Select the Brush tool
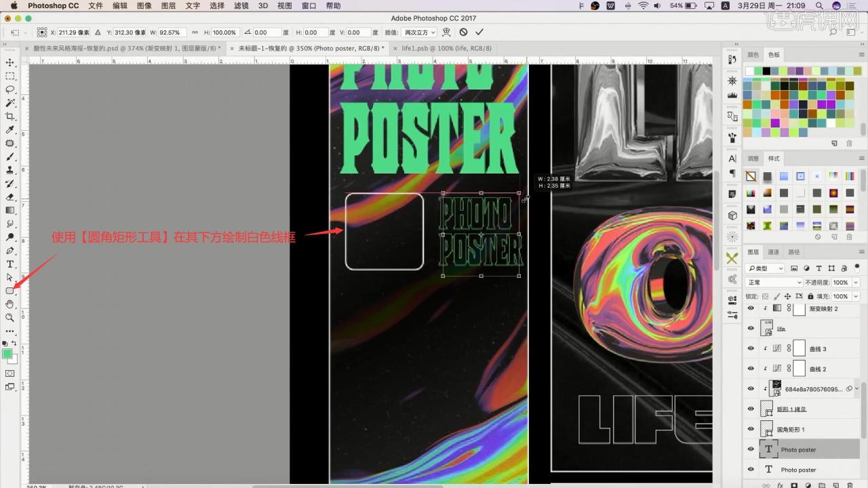The width and height of the screenshot is (868, 488). (x=10, y=157)
